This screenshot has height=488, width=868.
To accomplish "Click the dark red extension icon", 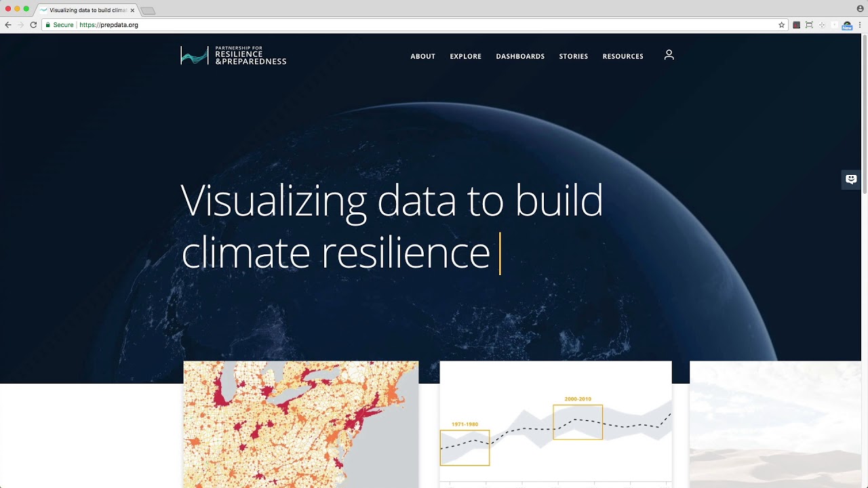I will coord(796,25).
